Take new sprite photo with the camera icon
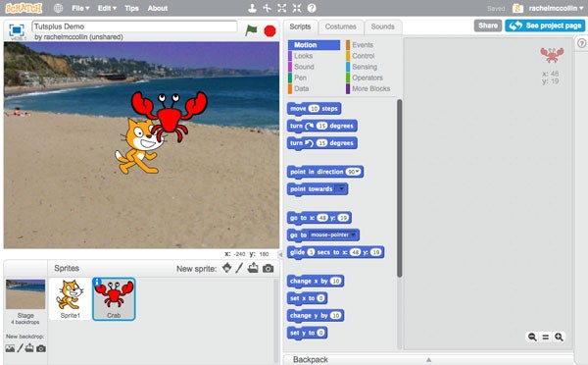588x365 pixels. (x=268, y=269)
